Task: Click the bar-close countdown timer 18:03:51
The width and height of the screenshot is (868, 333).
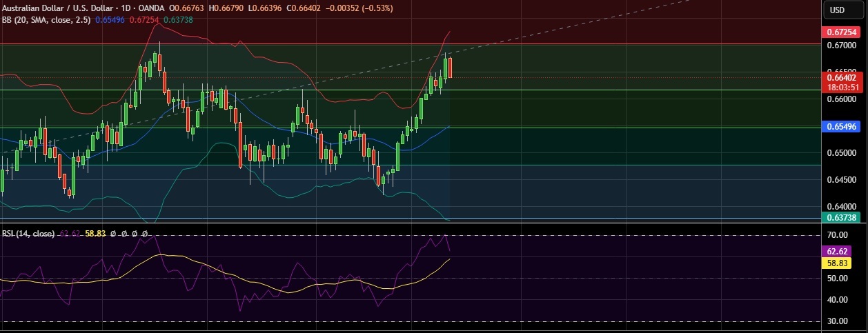Action: click(x=842, y=88)
